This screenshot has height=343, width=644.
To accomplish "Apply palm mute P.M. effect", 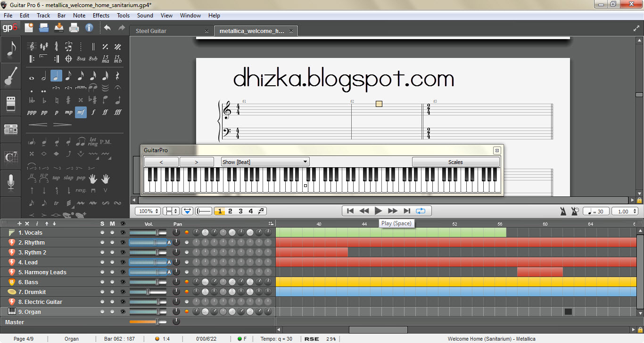I will coord(106,141).
